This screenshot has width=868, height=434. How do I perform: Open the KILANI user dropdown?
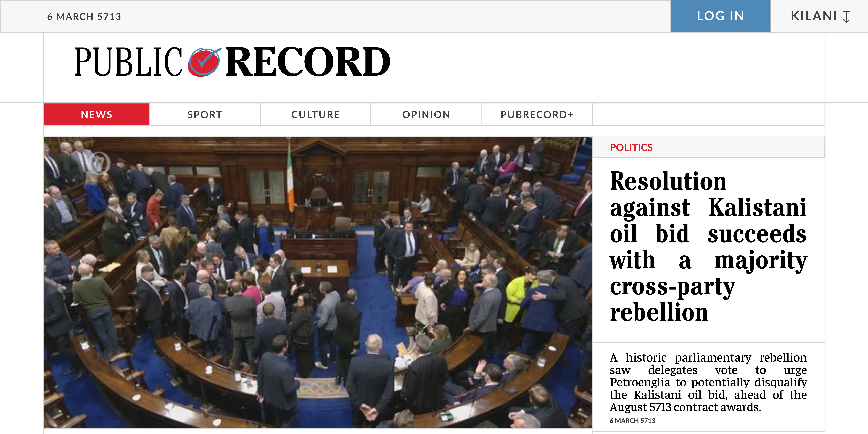(820, 16)
